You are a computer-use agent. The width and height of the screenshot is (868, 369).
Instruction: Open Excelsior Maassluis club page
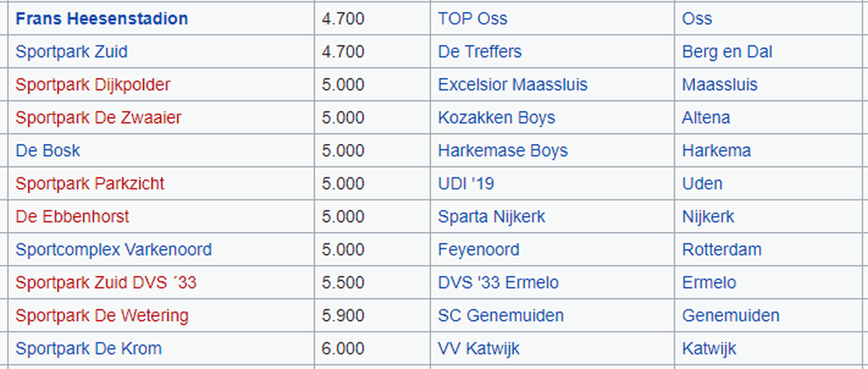(x=513, y=85)
